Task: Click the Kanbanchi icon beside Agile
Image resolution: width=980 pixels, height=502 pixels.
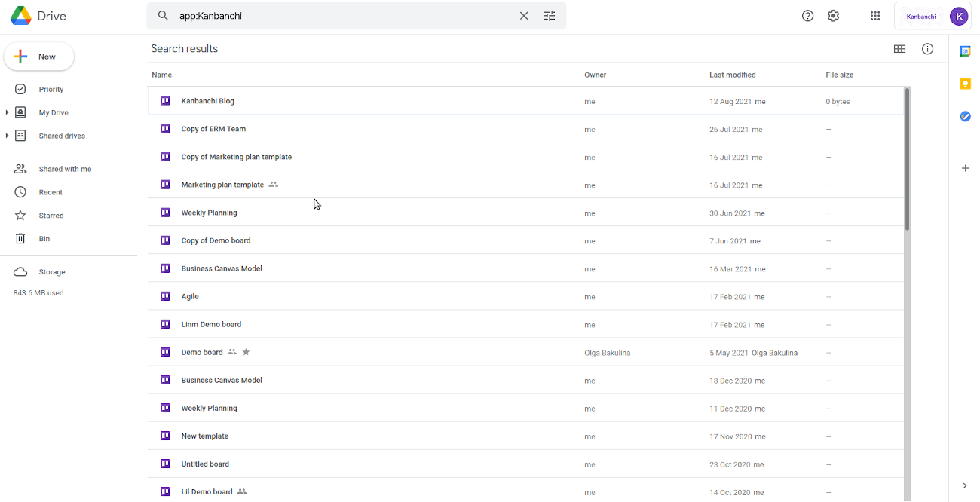Action: (165, 296)
